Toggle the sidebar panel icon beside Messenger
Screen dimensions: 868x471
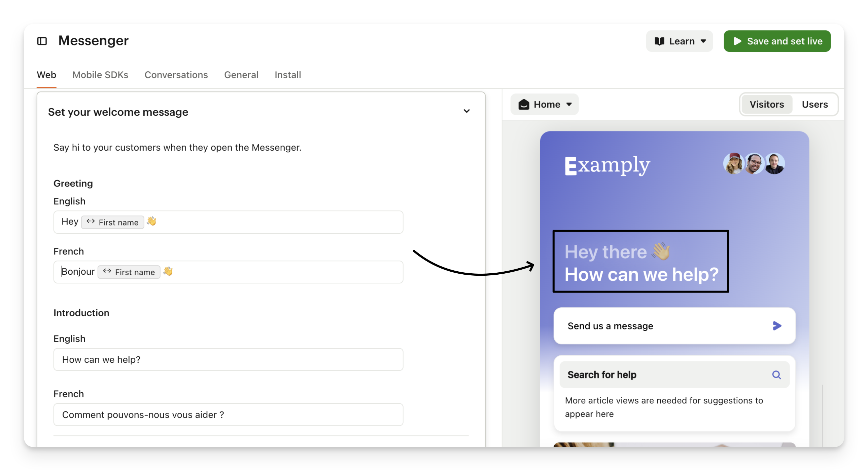[x=42, y=41]
